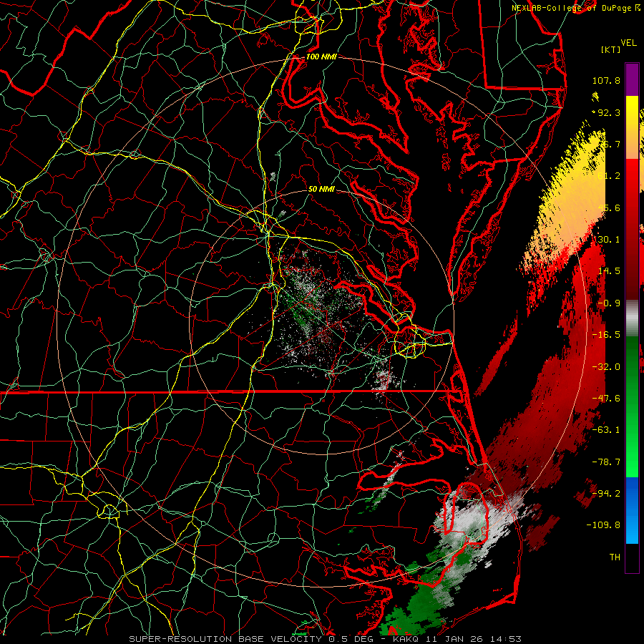This screenshot has height=644, width=644.
Task: Click SUPER-RESOLUTION BASE VELOCITY product title
Action: pyautogui.click(x=225, y=639)
